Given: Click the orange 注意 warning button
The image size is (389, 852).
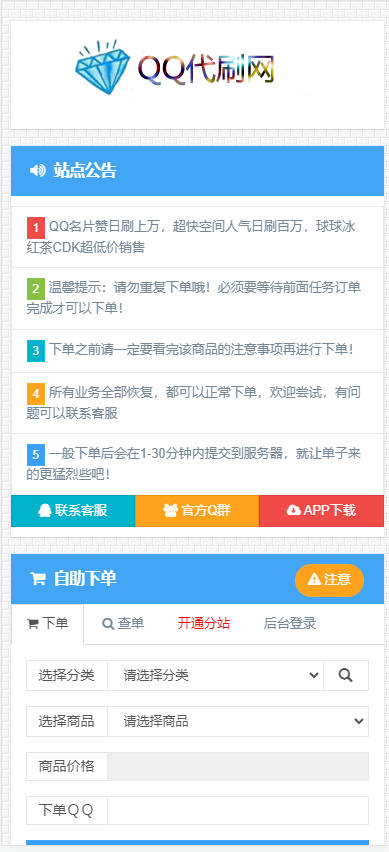Looking at the screenshot, I should [329, 580].
